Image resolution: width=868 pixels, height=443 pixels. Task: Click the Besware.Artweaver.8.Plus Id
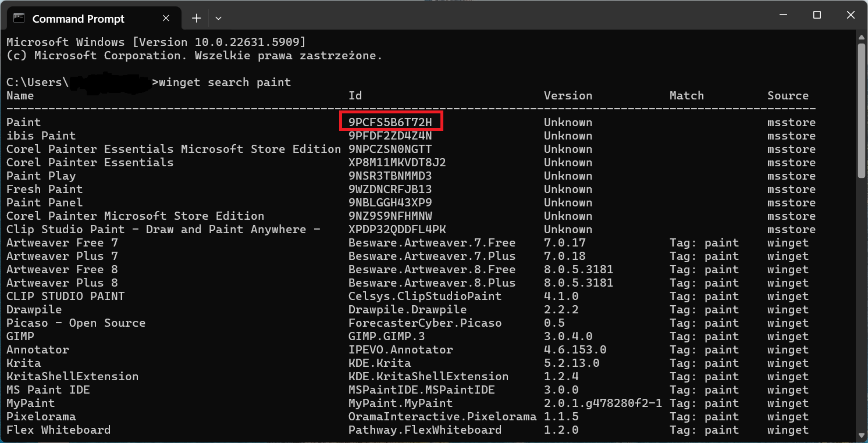[x=432, y=283]
